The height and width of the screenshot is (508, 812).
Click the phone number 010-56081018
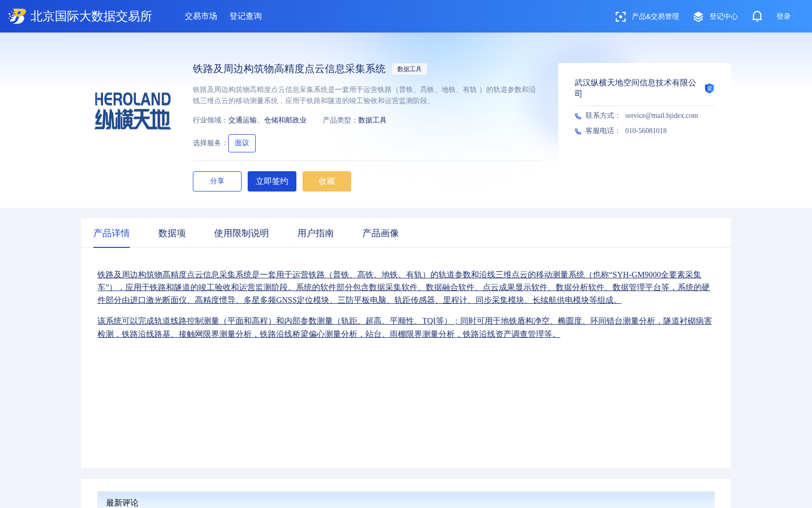point(646,131)
